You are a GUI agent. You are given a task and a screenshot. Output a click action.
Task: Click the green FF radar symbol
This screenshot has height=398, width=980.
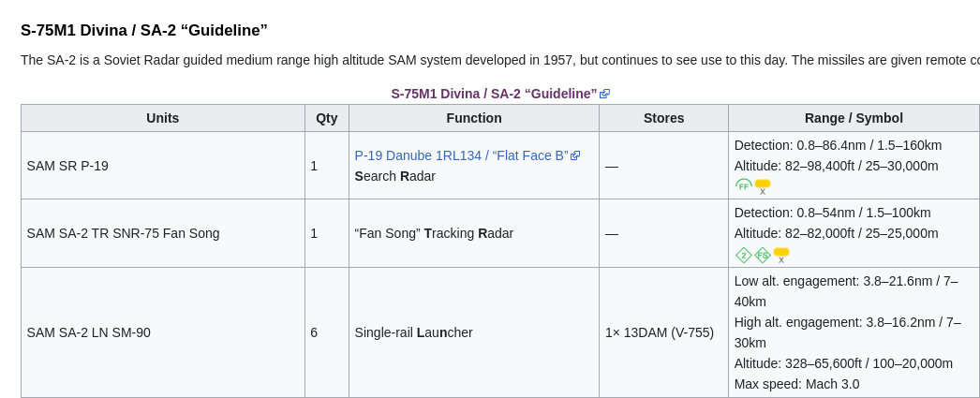pyautogui.click(x=743, y=184)
